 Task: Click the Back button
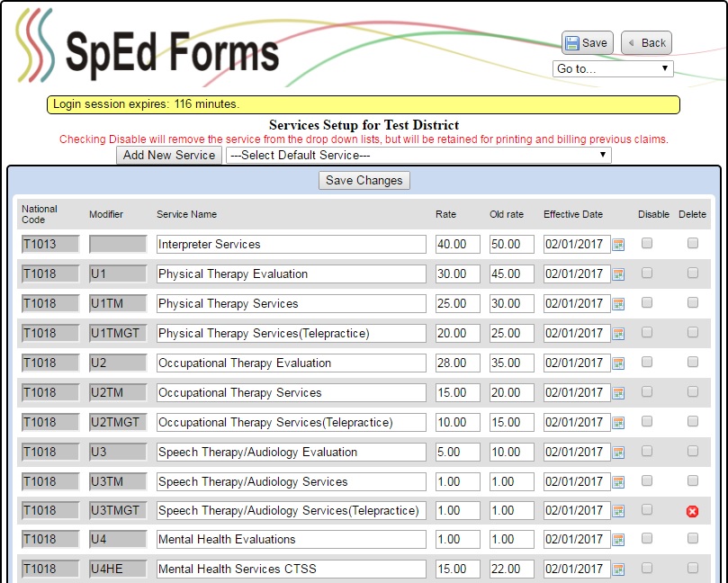click(646, 42)
